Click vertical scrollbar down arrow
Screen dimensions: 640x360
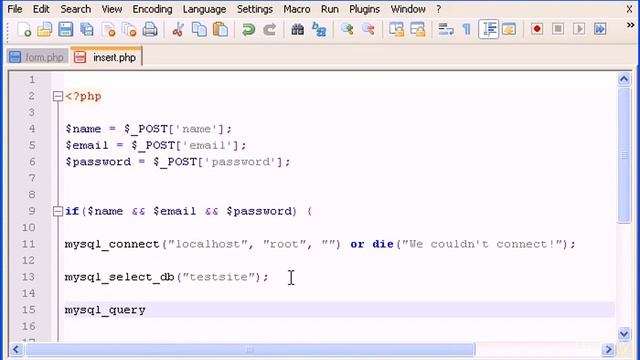624,335
